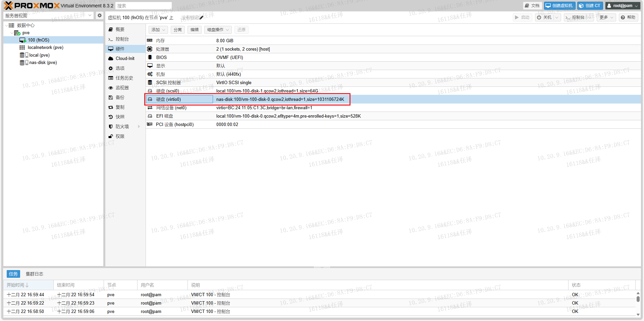Select the localnetwork (pve) node
This screenshot has width=644, height=321.
point(45,48)
